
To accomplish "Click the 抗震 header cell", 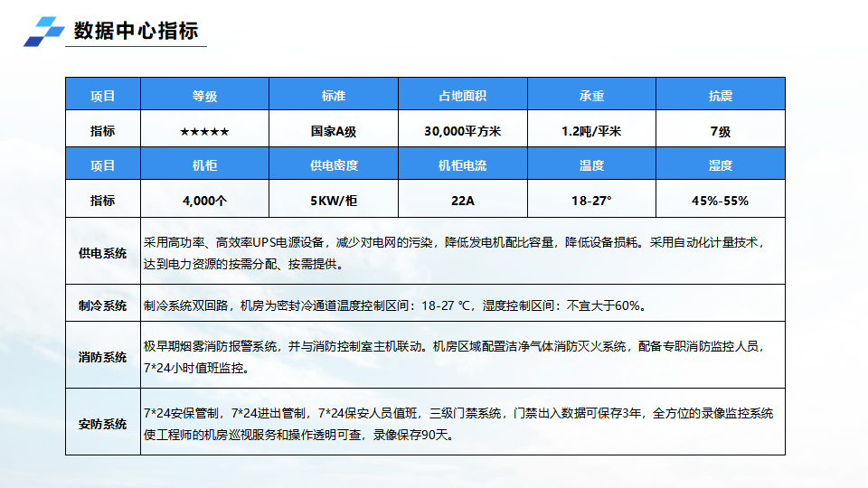I will click(720, 97).
